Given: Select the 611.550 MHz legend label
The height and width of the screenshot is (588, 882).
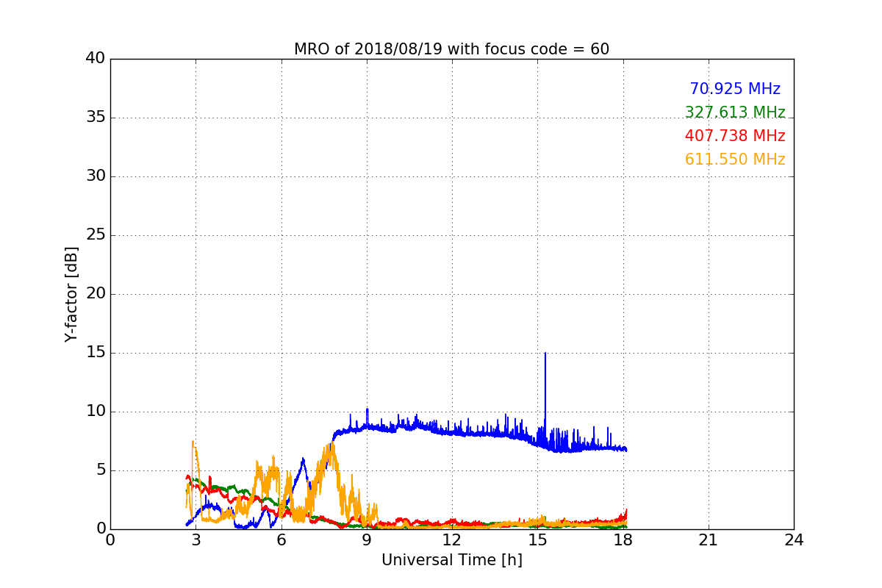Looking at the screenshot, I should (735, 159).
